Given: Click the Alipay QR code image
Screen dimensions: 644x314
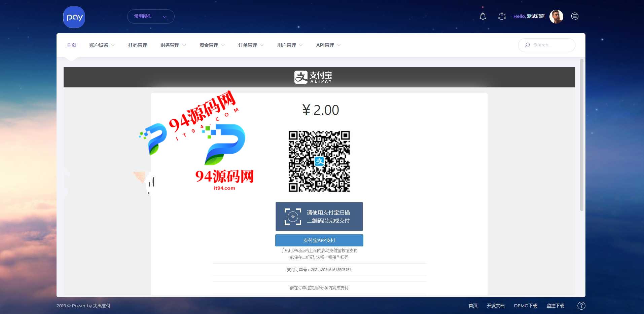Looking at the screenshot, I should pos(319,161).
